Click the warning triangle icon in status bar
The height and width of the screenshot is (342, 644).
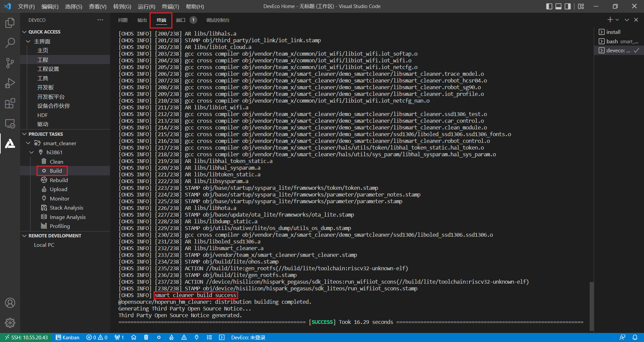pyautogui.click(x=184, y=337)
